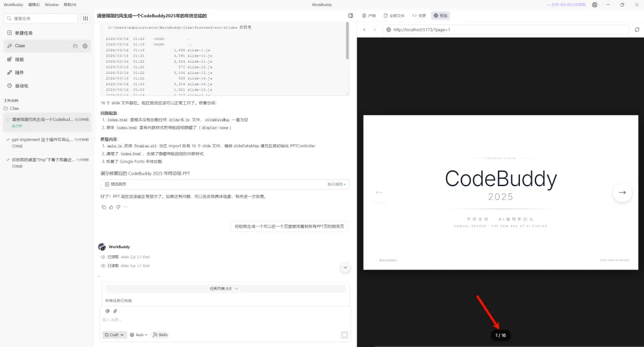This screenshot has height=347, width=644.
Task: Click the 100 积分待领取 points link
Action: [566, 5]
